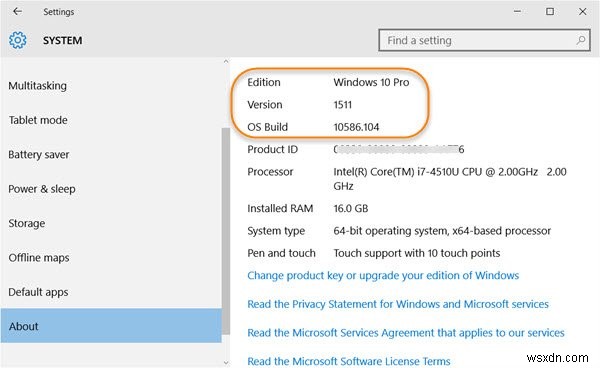Open Battery saver settings
The image size is (600, 368).
(x=39, y=155)
